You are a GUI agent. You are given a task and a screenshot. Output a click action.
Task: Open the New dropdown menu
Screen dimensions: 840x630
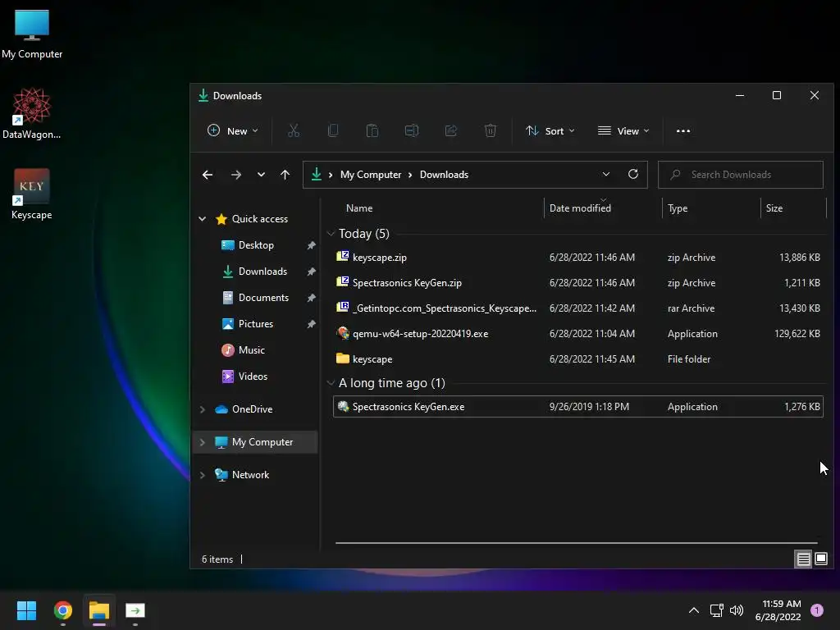(233, 130)
